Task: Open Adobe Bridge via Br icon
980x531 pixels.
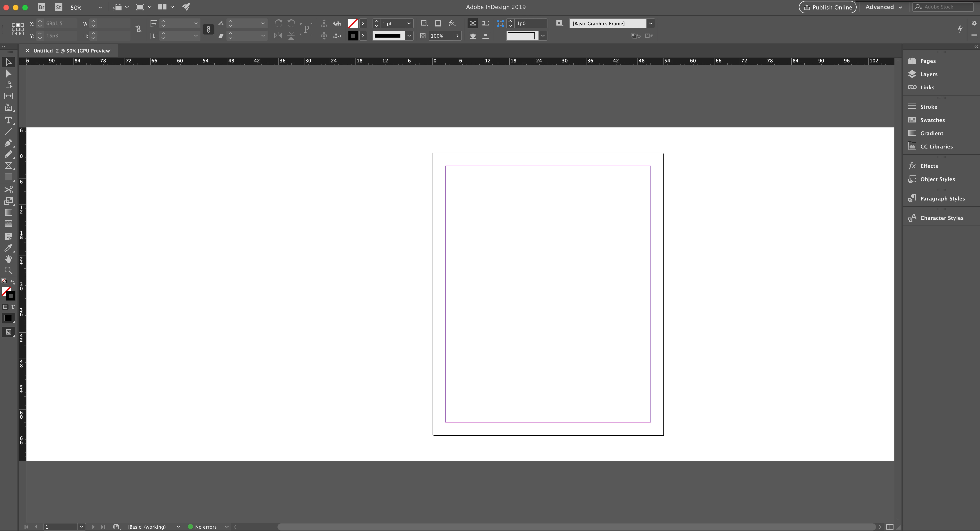Action: point(41,7)
